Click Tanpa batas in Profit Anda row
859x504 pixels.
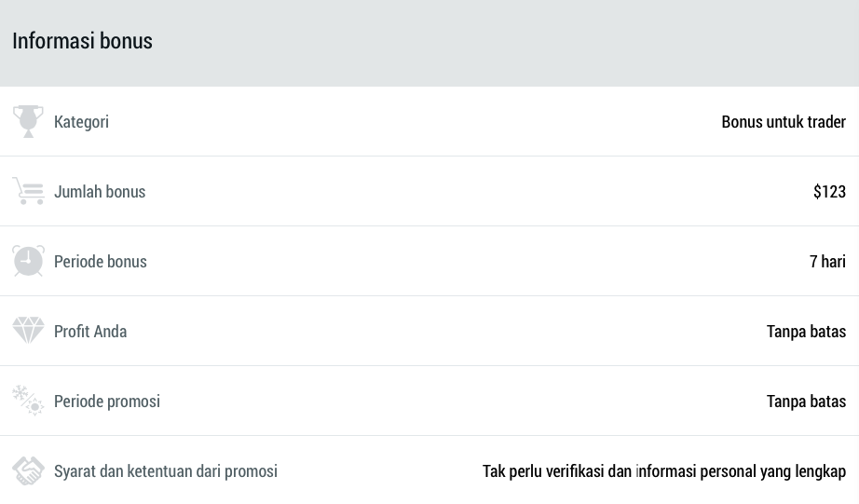806,332
